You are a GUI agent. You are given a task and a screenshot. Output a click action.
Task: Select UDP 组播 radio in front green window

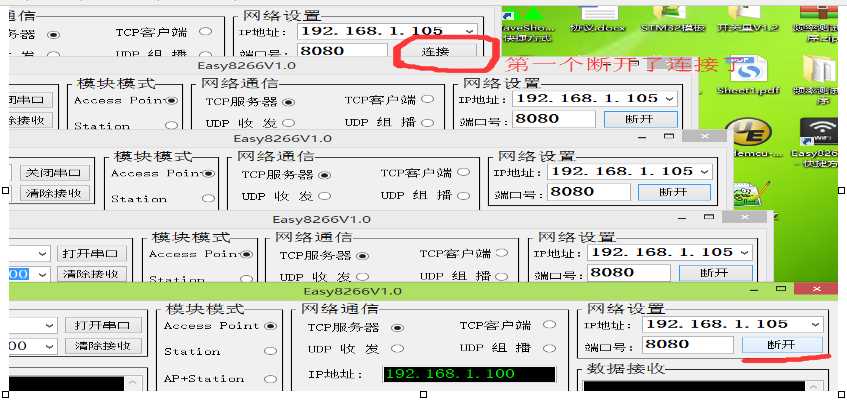(549, 349)
